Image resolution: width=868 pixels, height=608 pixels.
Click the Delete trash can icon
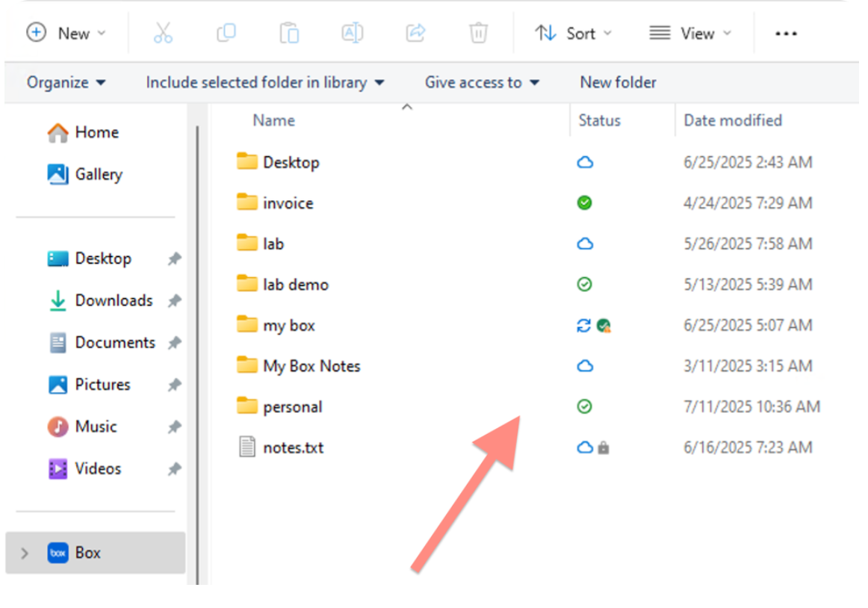478,33
